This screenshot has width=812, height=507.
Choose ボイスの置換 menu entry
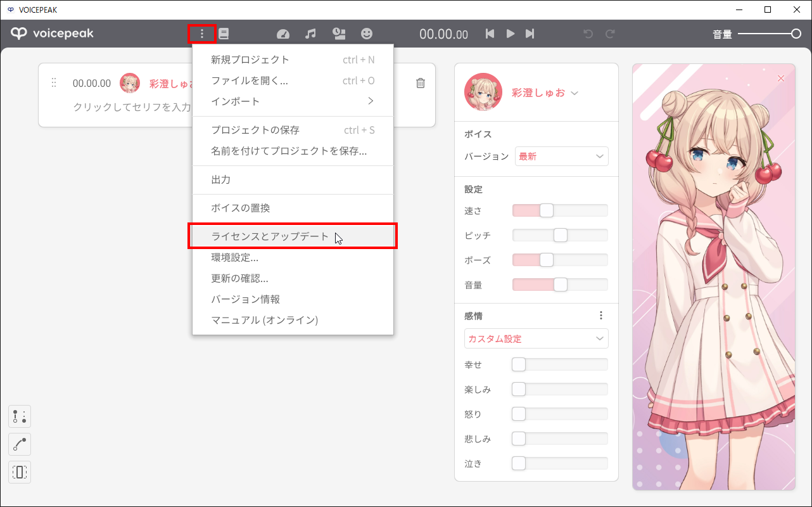tap(293, 208)
